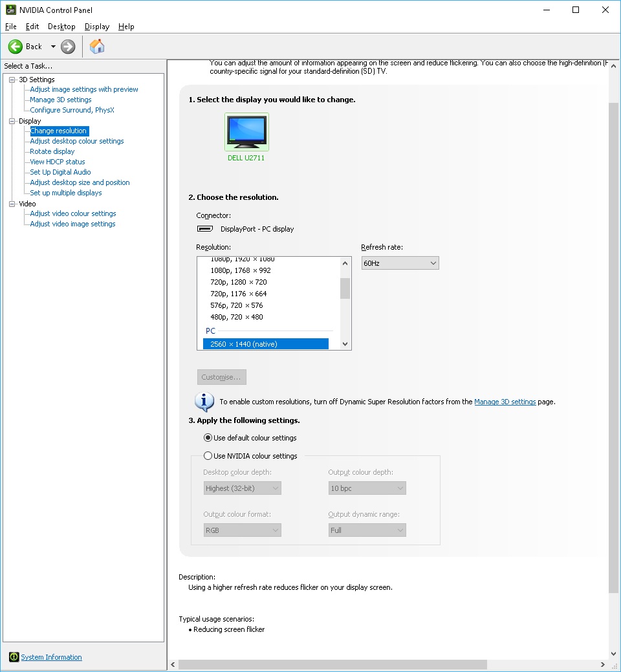
Task: Open the System Information link
Action: click(52, 657)
